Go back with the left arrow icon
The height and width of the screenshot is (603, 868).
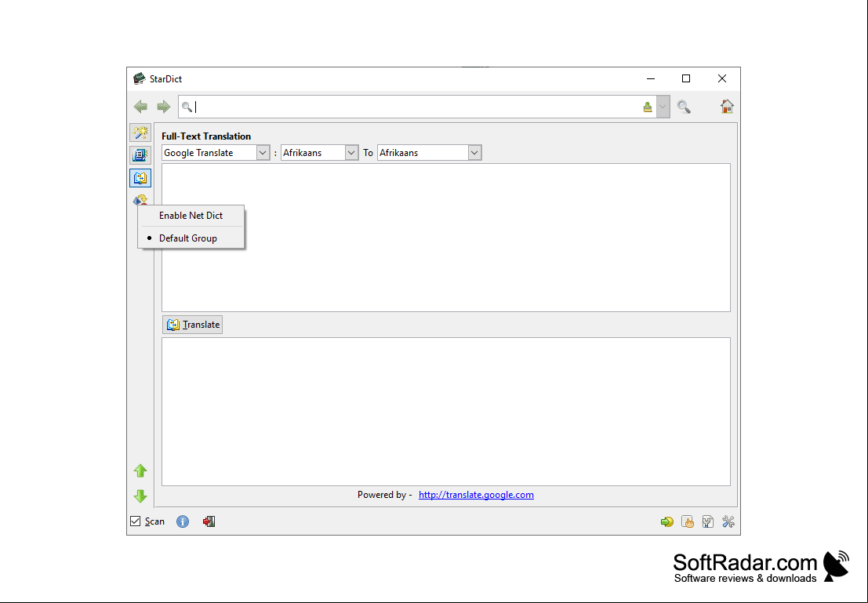point(140,107)
